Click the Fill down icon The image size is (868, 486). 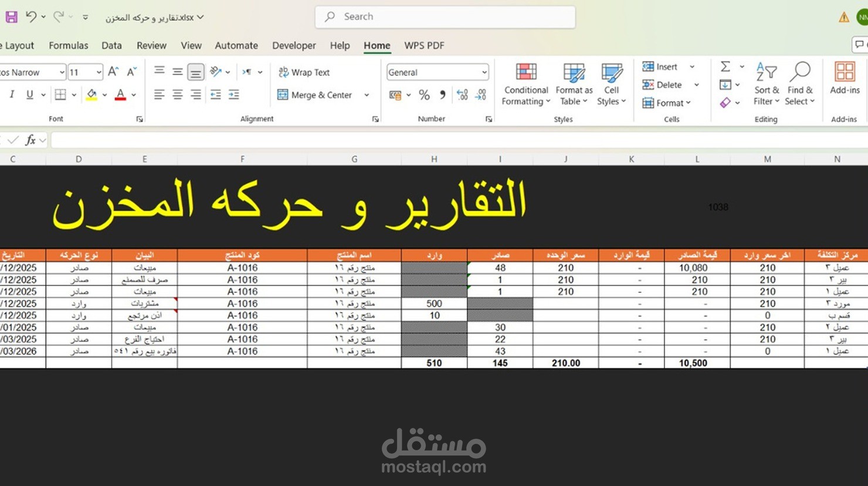pyautogui.click(x=725, y=85)
